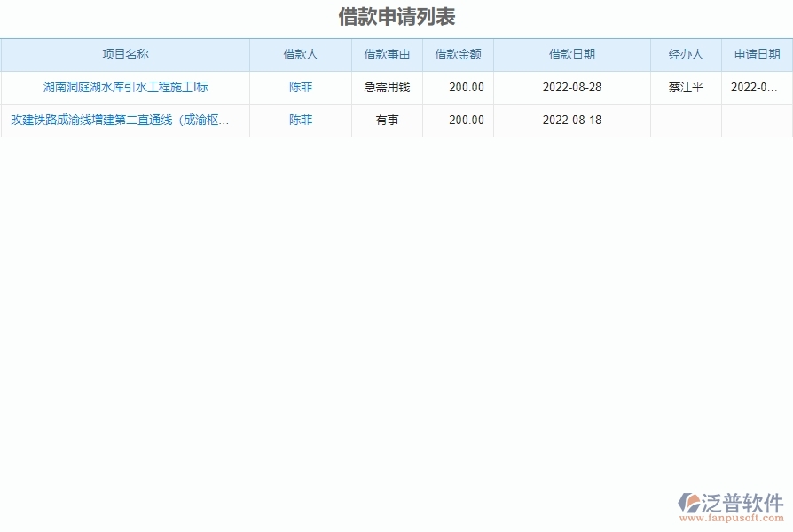
Task: Sort table by 借款人 column header
Action: [x=300, y=54]
